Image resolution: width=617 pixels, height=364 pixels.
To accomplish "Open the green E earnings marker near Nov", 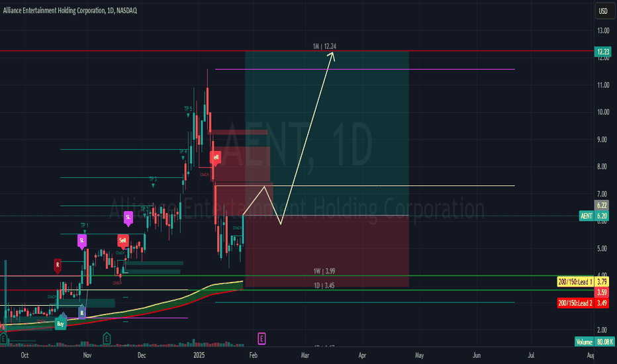I will pyautogui.click(x=106, y=338).
